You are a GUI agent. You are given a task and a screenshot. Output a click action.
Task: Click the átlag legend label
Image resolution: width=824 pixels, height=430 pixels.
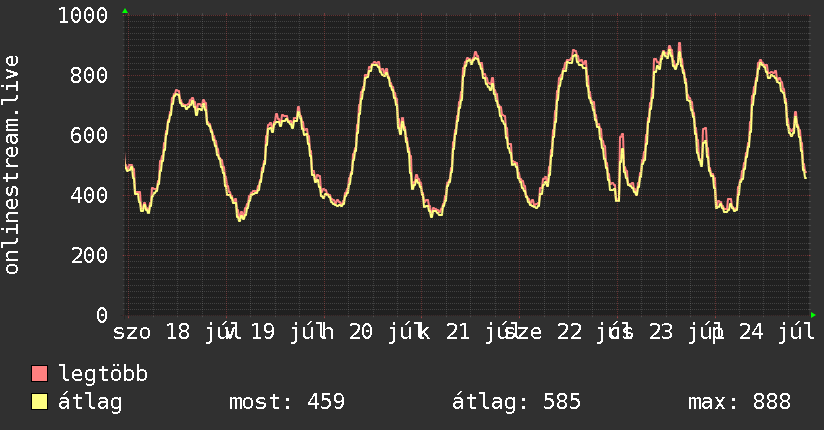pyautogui.click(x=90, y=401)
